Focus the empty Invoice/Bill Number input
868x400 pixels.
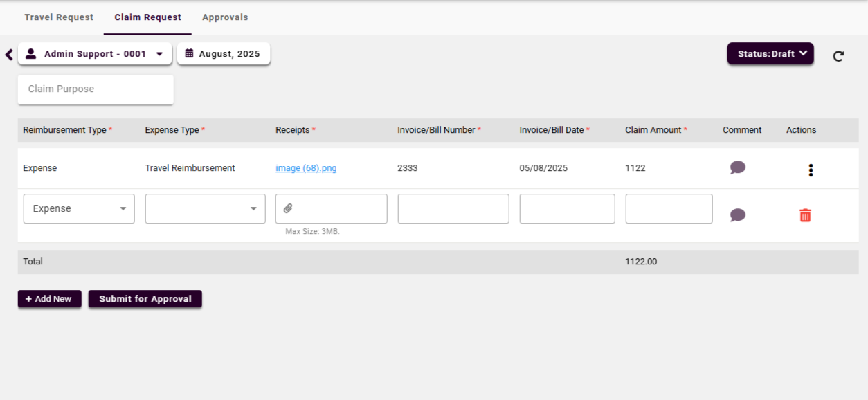pyautogui.click(x=453, y=208)
